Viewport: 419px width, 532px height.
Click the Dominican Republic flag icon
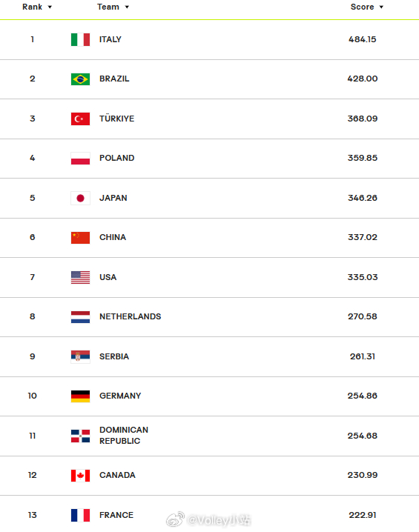tap(81, 436)
